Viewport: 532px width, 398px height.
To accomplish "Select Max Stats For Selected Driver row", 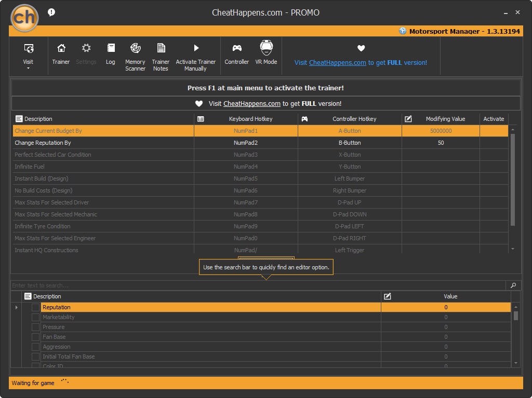I will 260,202.
